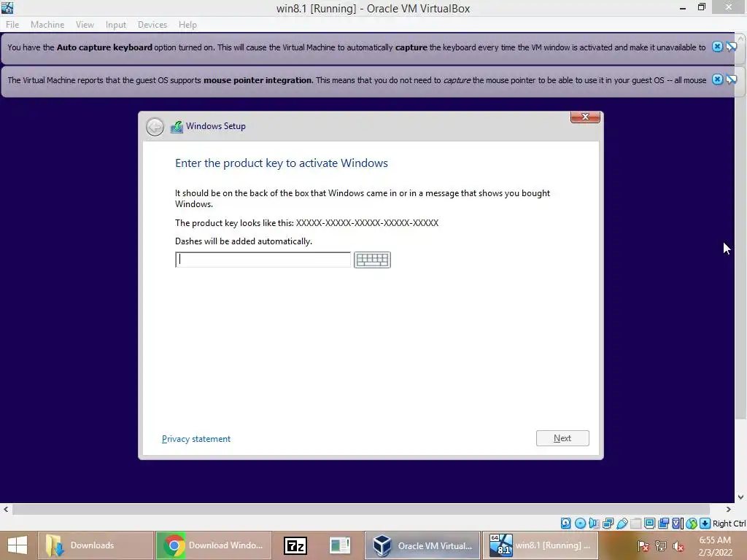
Task: Click the audio status icon in VirtualBox
Action: [x=594, y=524]
